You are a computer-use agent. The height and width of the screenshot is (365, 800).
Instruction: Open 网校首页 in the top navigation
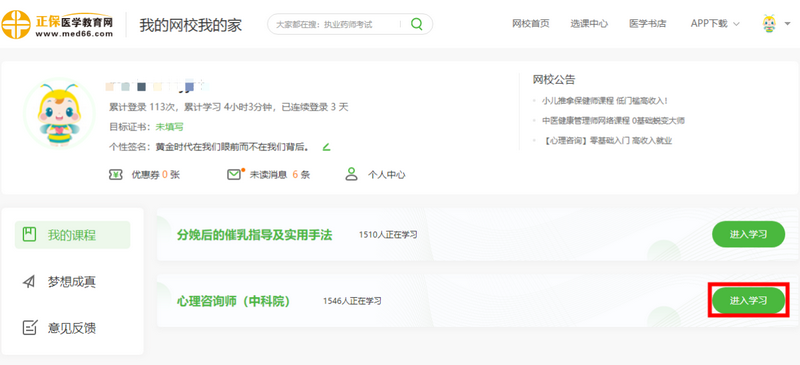click(531, 23)
